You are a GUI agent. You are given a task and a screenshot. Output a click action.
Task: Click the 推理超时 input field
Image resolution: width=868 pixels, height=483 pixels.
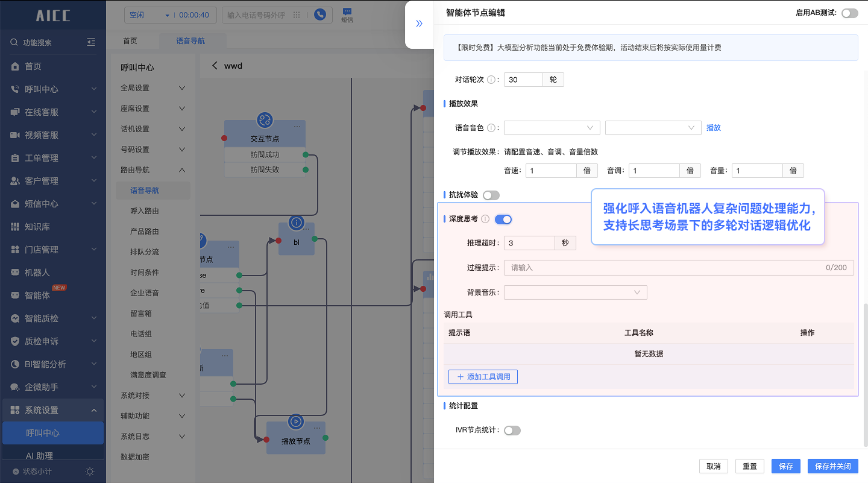tap(529, 243)
